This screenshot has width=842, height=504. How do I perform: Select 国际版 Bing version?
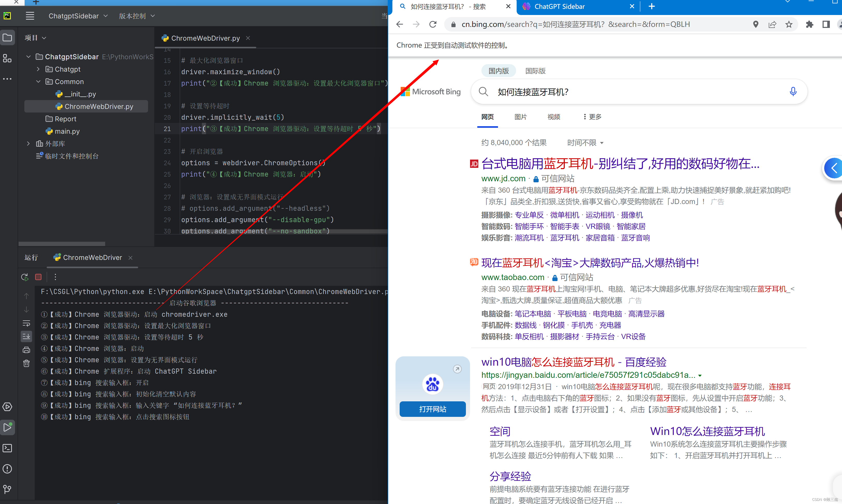tap(535, 71)
